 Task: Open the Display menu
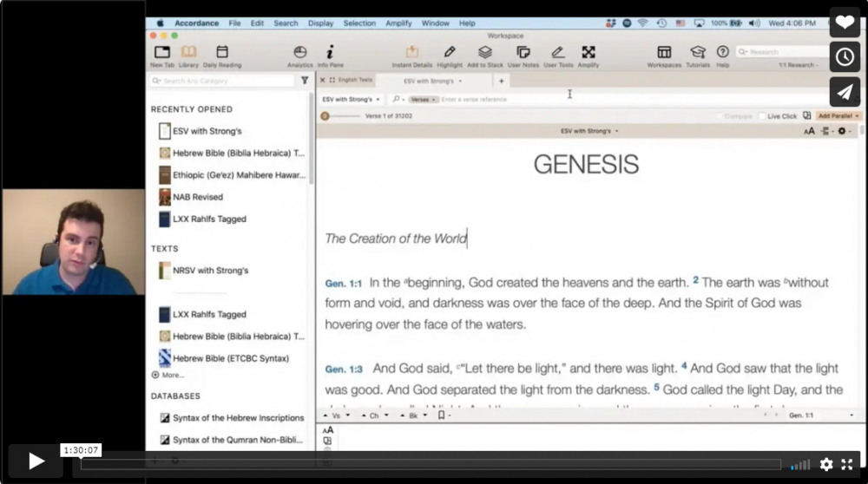click(320, 23)
